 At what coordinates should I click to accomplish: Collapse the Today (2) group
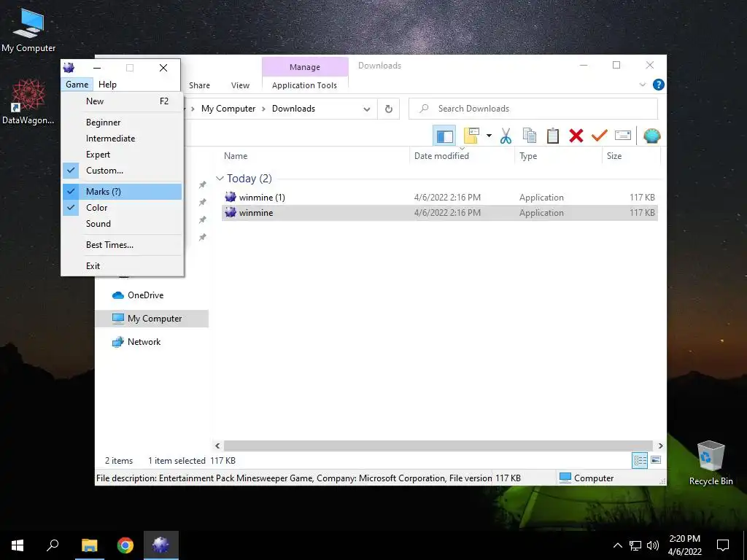coord(220,179)
